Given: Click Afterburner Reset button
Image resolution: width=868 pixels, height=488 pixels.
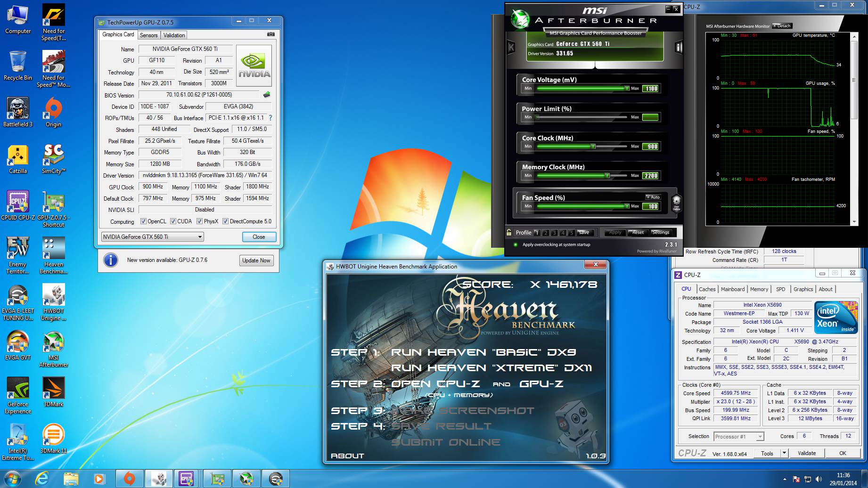Looking at the screenshot, I should [x=638, y=232].
